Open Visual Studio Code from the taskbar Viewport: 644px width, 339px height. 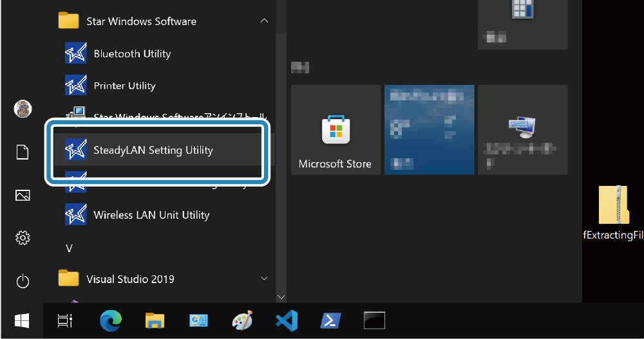[285, 320]
